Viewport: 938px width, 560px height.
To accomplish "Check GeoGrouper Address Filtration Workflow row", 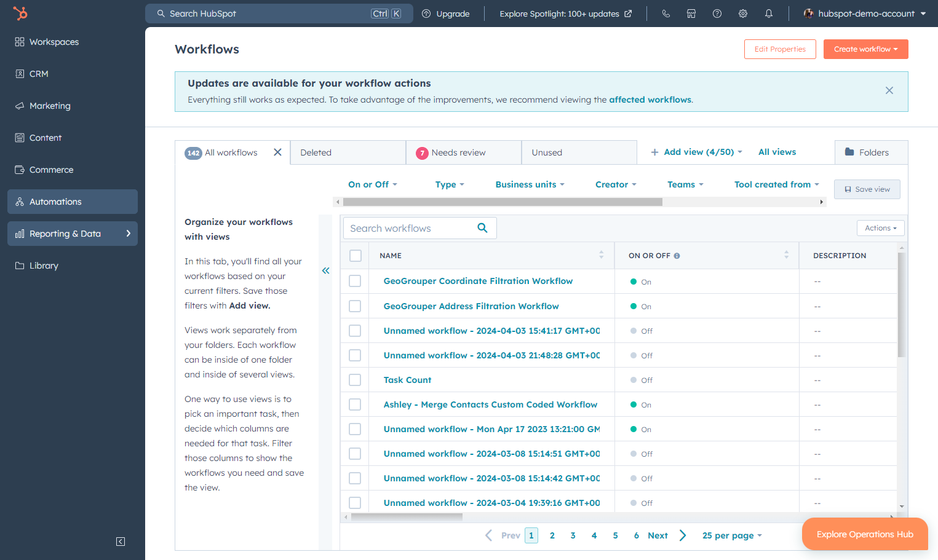I will coord(355,306).
